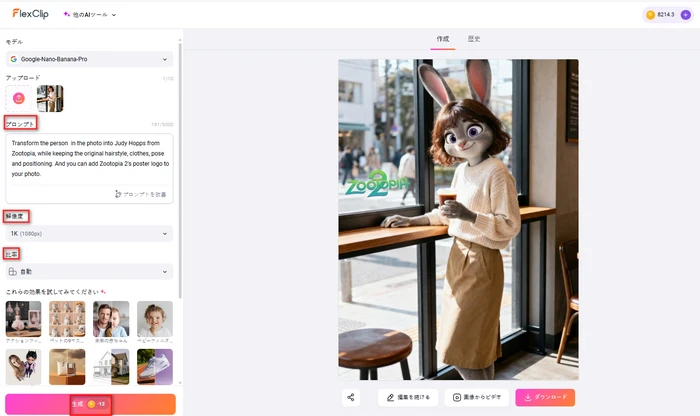
Task: Select the purple sneaker effect thumbnail
Action: pyautogui.click(x=154, y=365)
